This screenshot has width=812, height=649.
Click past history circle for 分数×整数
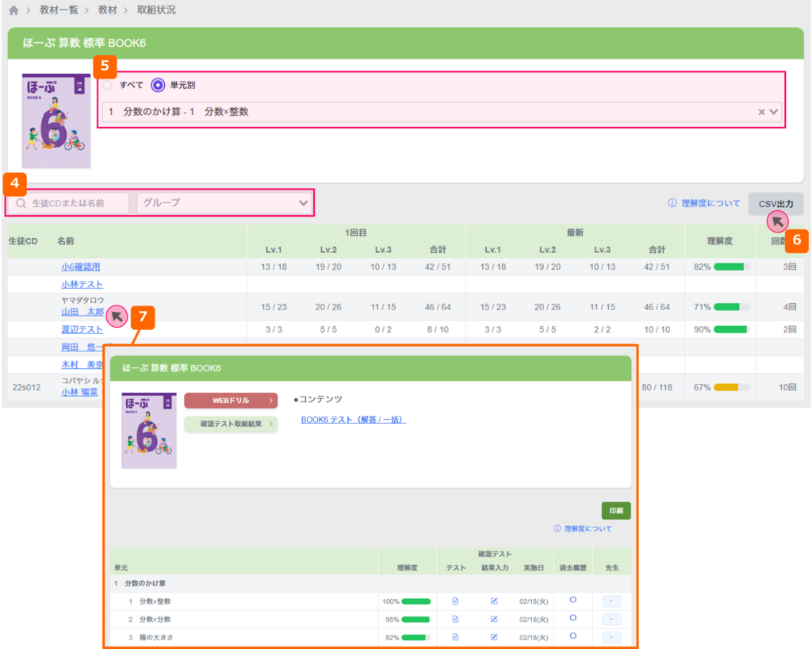click(573, 601)
